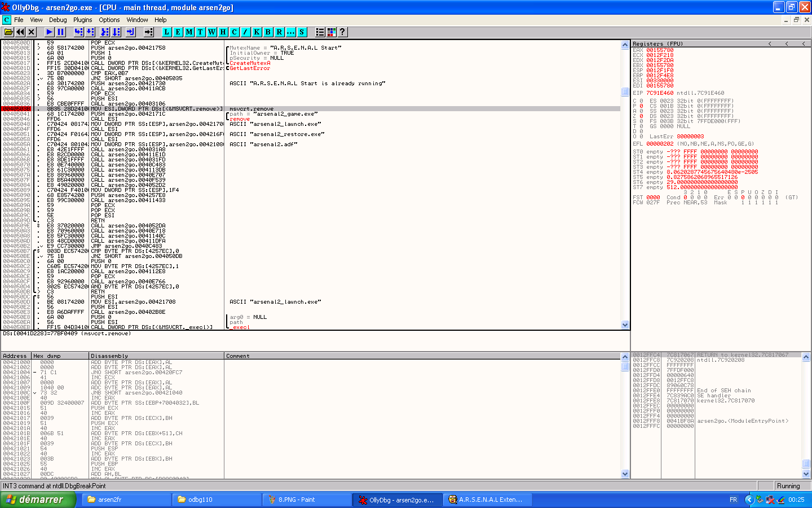Show the Threads window (T button)

[200, 32]
